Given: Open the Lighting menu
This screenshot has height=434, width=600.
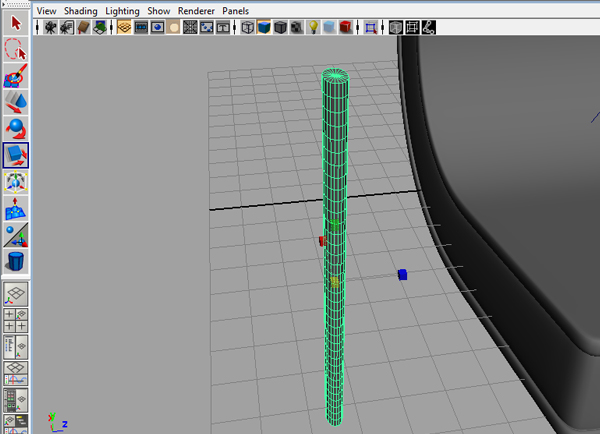Looking at the screenshot, I should [x=123, y=10].
